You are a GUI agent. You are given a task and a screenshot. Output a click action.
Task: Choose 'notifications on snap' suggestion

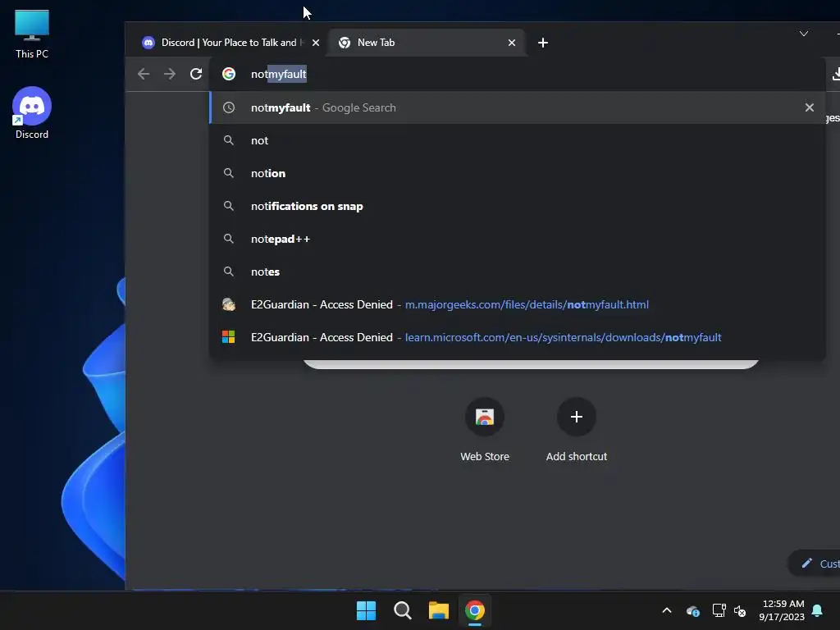[518, 206]
